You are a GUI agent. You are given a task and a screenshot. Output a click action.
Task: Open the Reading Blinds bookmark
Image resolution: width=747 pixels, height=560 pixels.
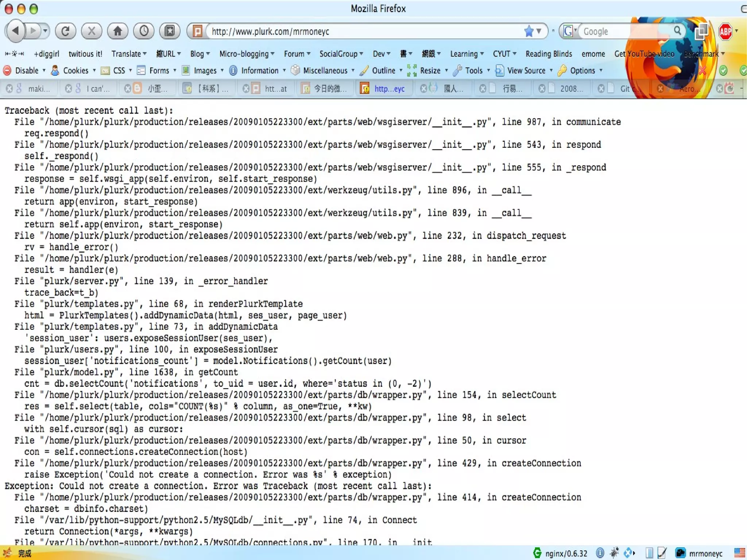[x=548, y=54]
